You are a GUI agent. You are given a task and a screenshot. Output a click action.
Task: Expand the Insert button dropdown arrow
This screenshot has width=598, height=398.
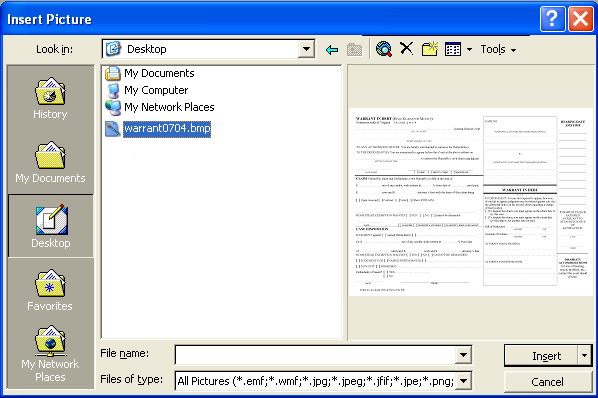pos(585,356)
